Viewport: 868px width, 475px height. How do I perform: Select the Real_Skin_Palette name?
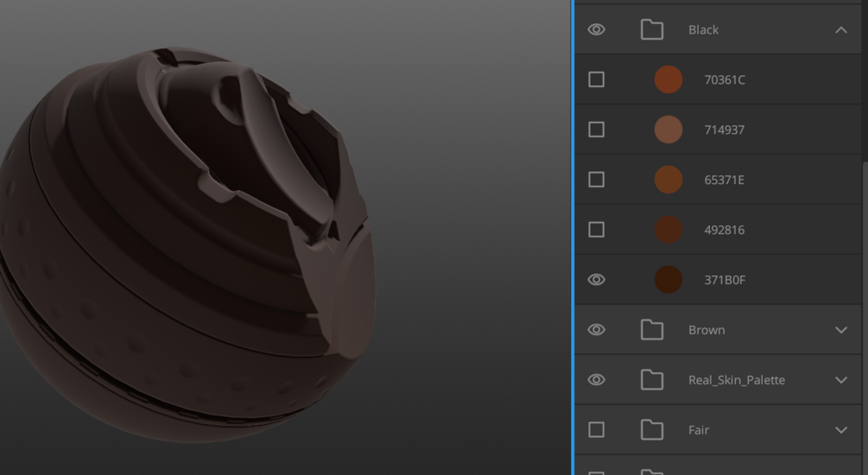click(736, 380)
